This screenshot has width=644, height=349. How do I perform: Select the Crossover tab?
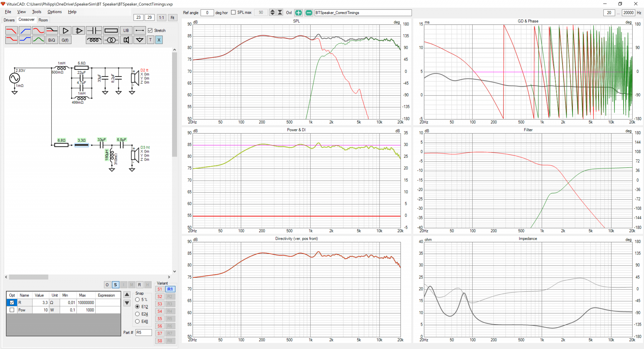(26, 19)
